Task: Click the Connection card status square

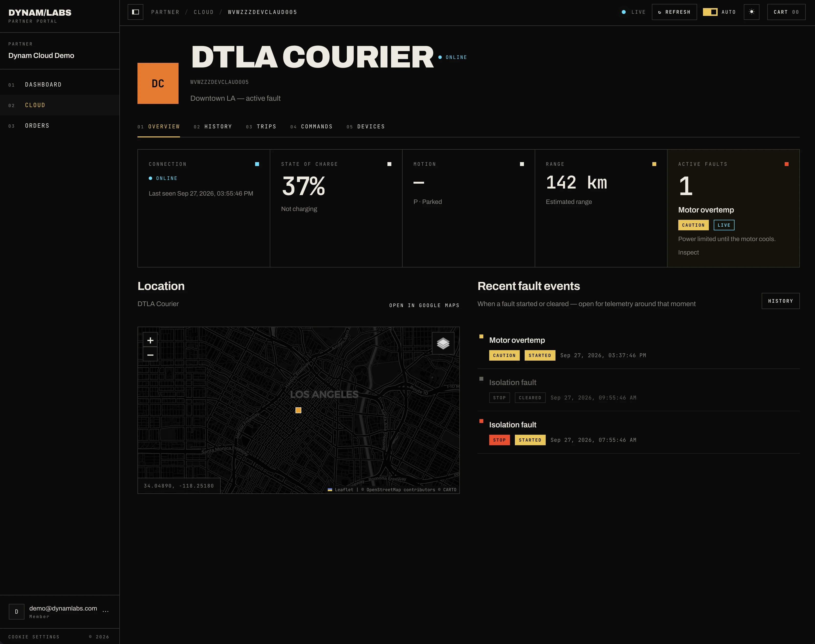Action: (x=257, y=164)
